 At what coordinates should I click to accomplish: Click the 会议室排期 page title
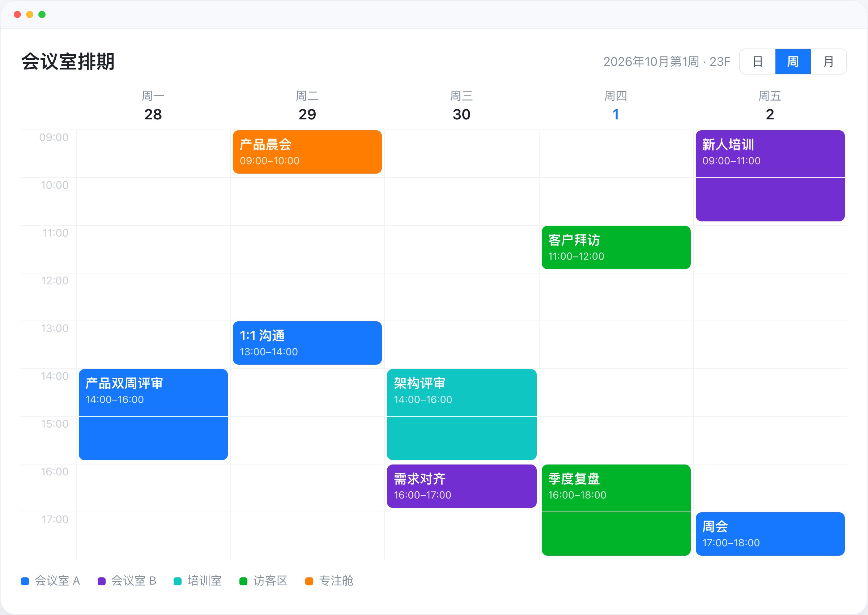[68, 61]
